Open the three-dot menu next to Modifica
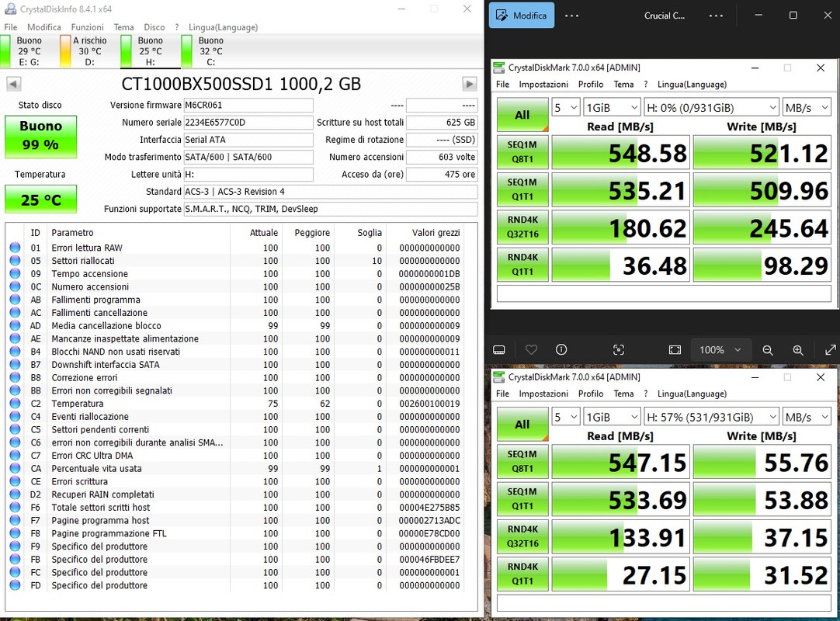This screenshot has width=840, height=621. pyautogui.click(x=571, y=16)
